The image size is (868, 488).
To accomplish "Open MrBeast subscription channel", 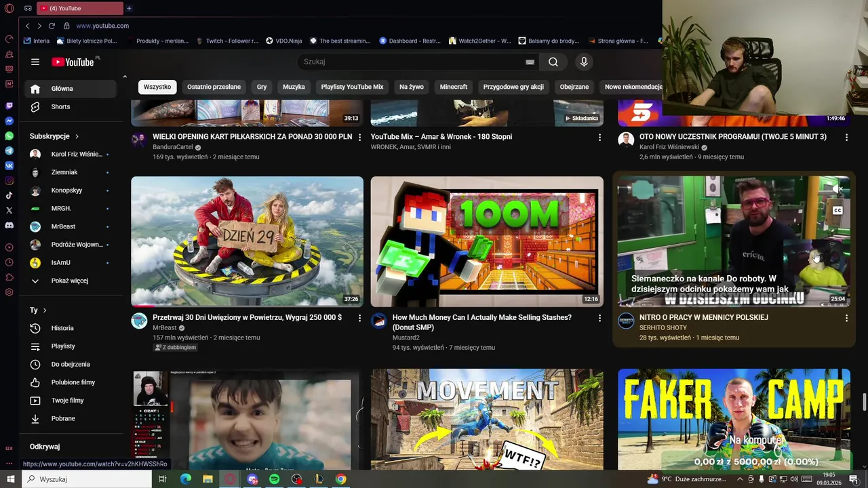I will click(70, 226).
